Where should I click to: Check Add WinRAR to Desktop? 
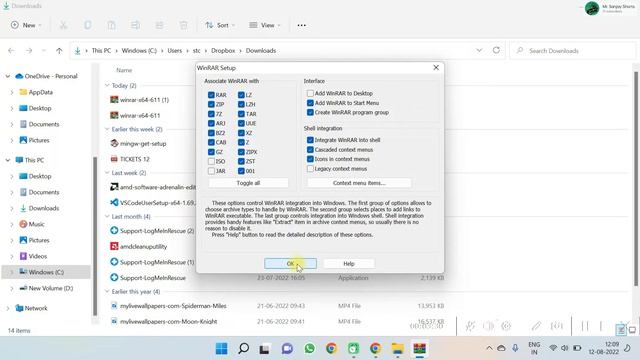coord(310,93)
